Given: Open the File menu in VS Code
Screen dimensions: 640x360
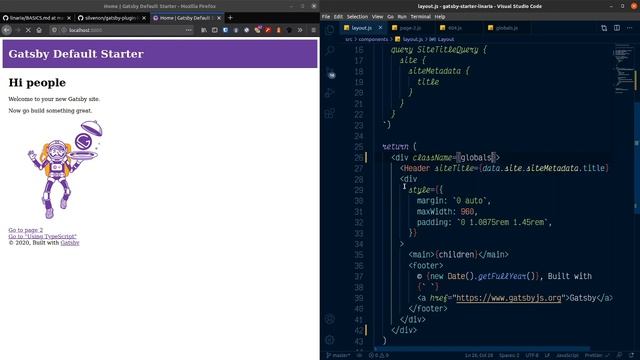Looking at the screenshot, I should (x=326, y=17).
